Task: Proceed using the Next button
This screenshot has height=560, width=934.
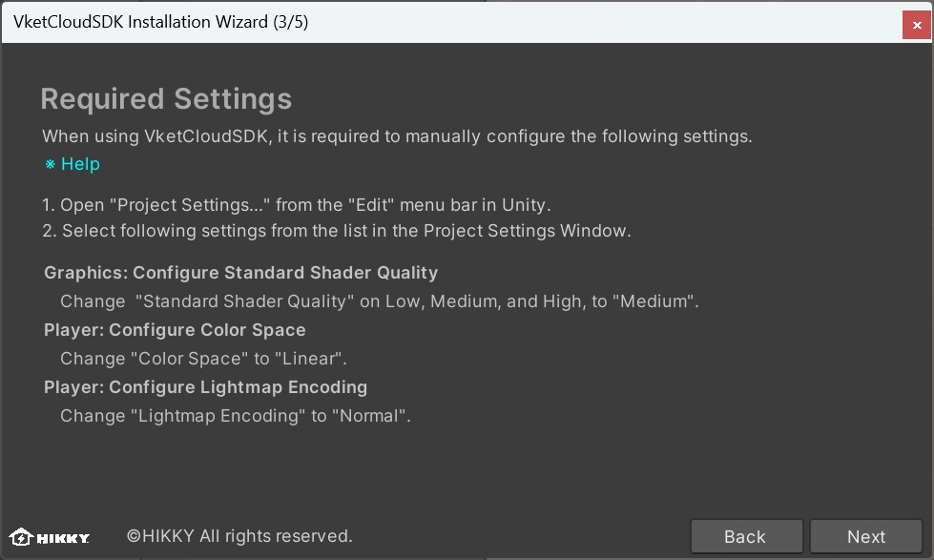Action: (x=865, y=536)
